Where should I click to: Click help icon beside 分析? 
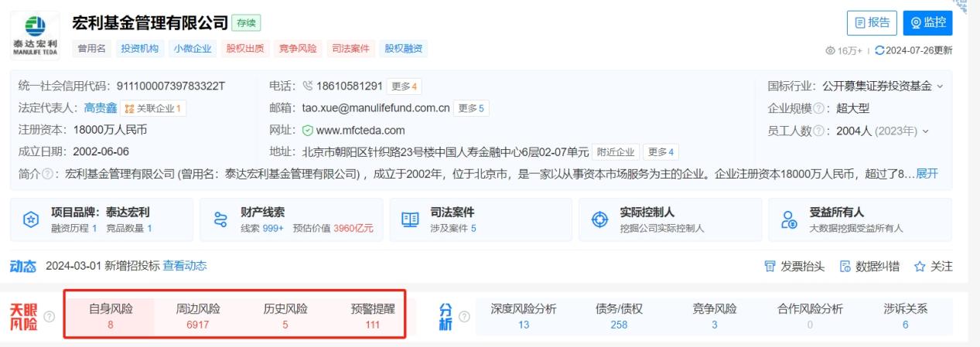(x=464, y=317)
